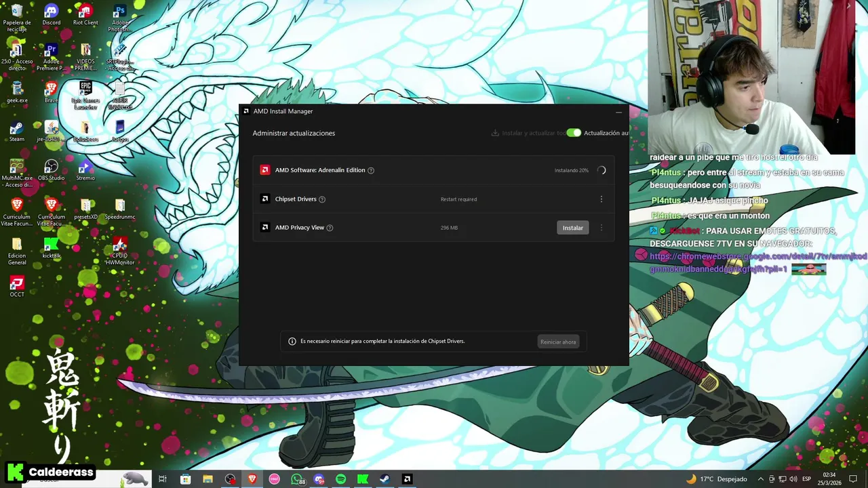Open the OBS Studio taskbar icon
868x488 pixels.
coord(231,479)
